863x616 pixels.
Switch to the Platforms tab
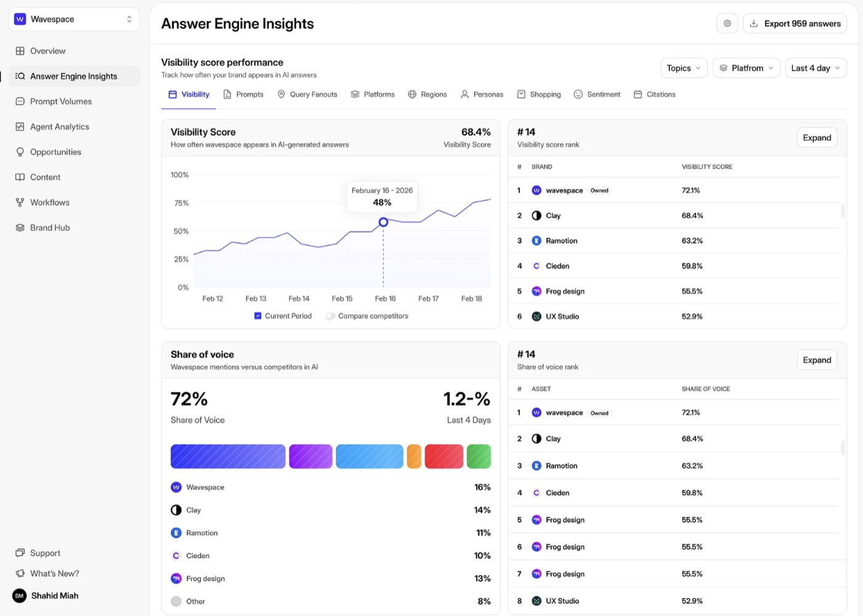(x=372, y=94)
